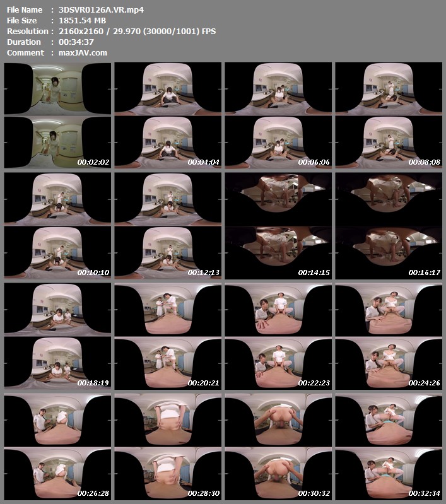Screen dimensions: 446x504
Task: Open the thumbnail stamped 00:26:28
Action: 57,447
